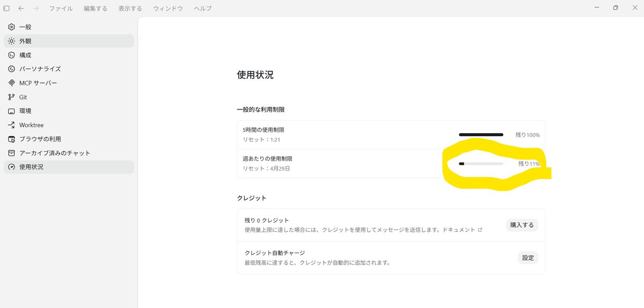Screen dimensions: 644x308
Task: Click the archive box icon beside アーカイブ済みのチャット
Action: 11,153
